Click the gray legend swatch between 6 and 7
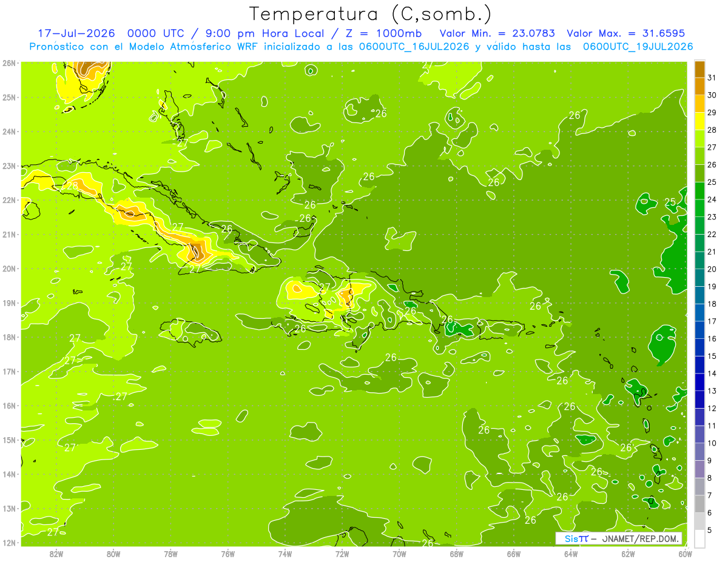The height and width of the screenshot is (562, 728). 699,504
